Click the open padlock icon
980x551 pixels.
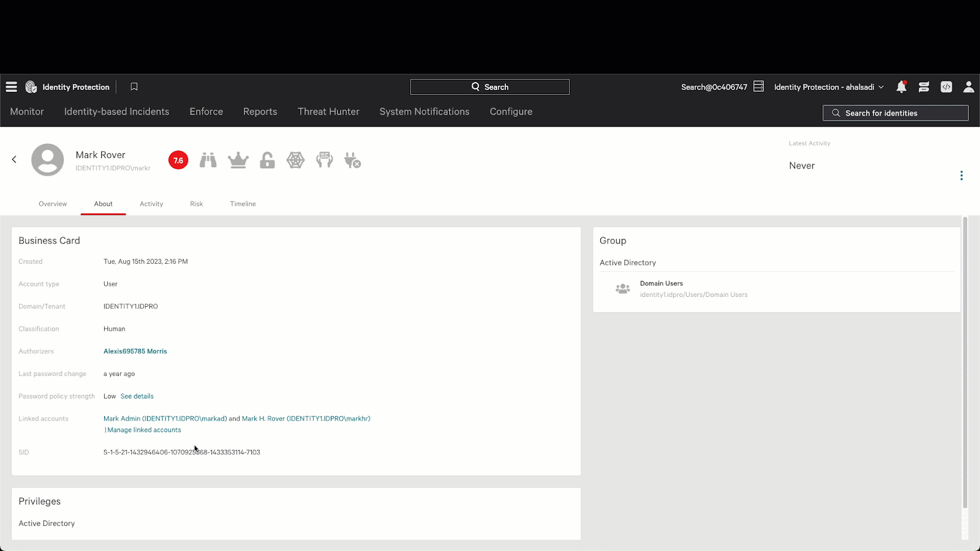click(x=267, y=160)
